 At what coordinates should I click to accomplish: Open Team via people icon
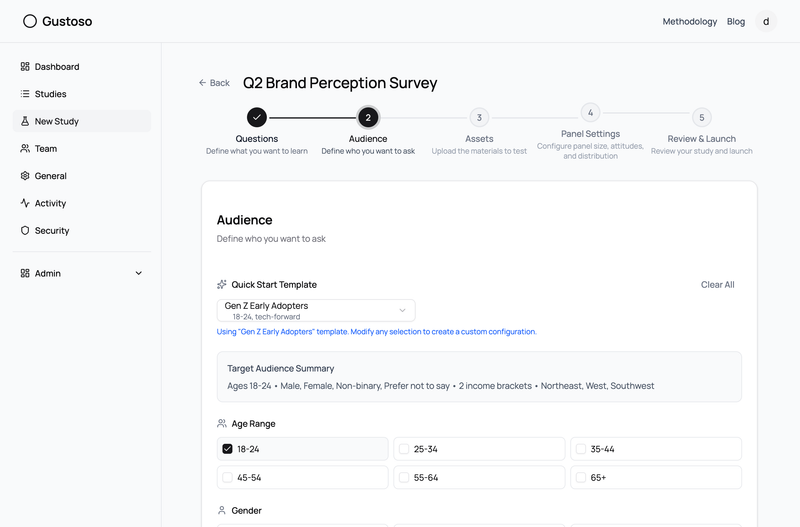(25, 149)
